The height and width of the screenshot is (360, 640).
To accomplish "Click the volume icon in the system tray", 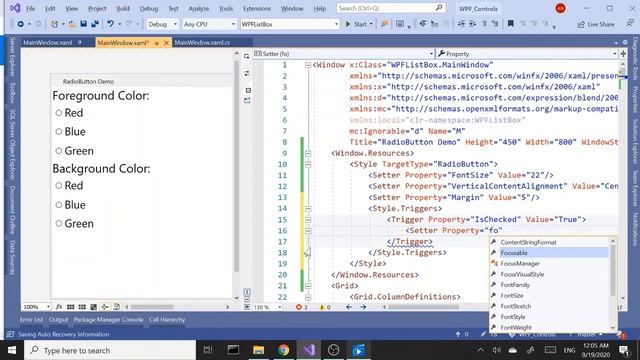I will click(x=496, y=350).
